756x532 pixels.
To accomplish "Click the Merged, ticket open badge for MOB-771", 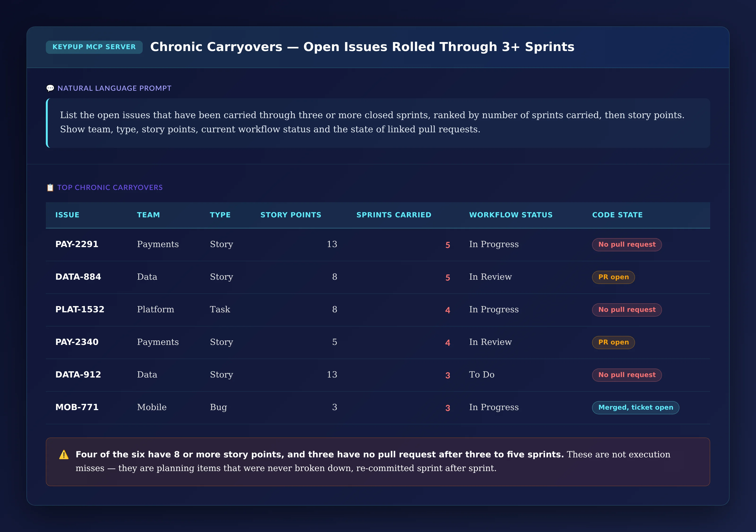I will (636, 408).
